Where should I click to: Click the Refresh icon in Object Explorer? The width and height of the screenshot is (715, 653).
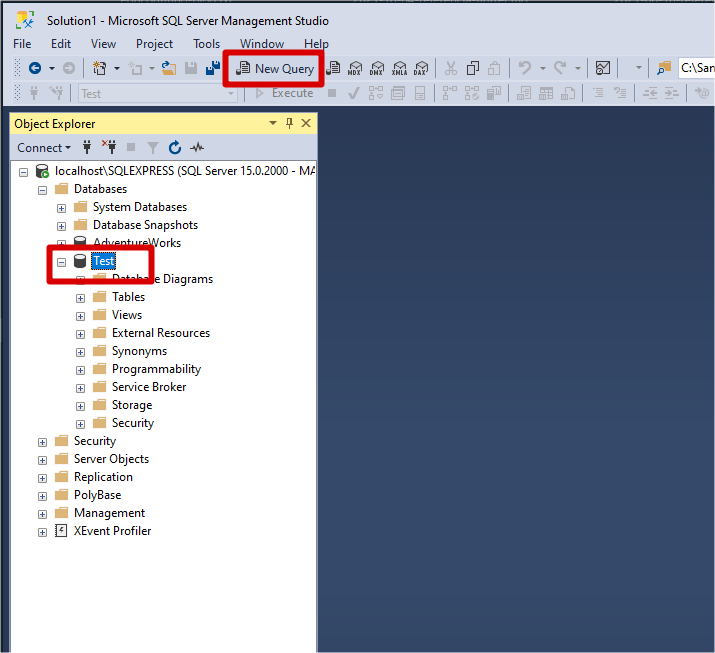(x=175, y=147)
